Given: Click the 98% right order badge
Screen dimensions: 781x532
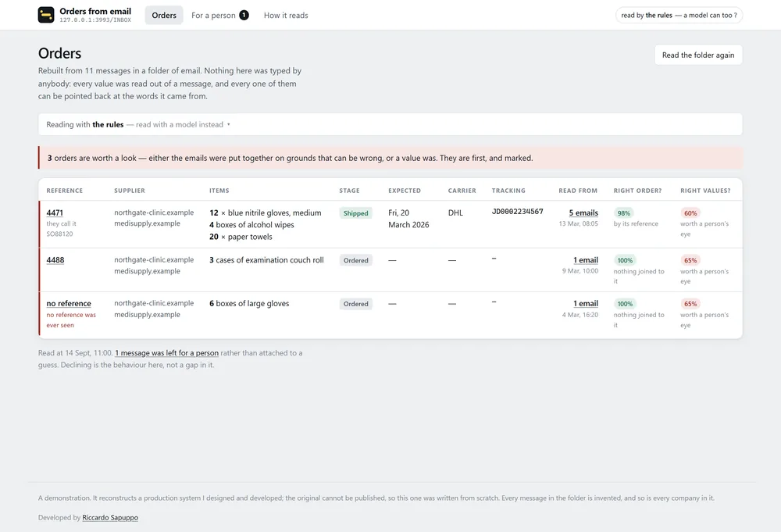Looking at the screenshot, I should pos(623,213).
